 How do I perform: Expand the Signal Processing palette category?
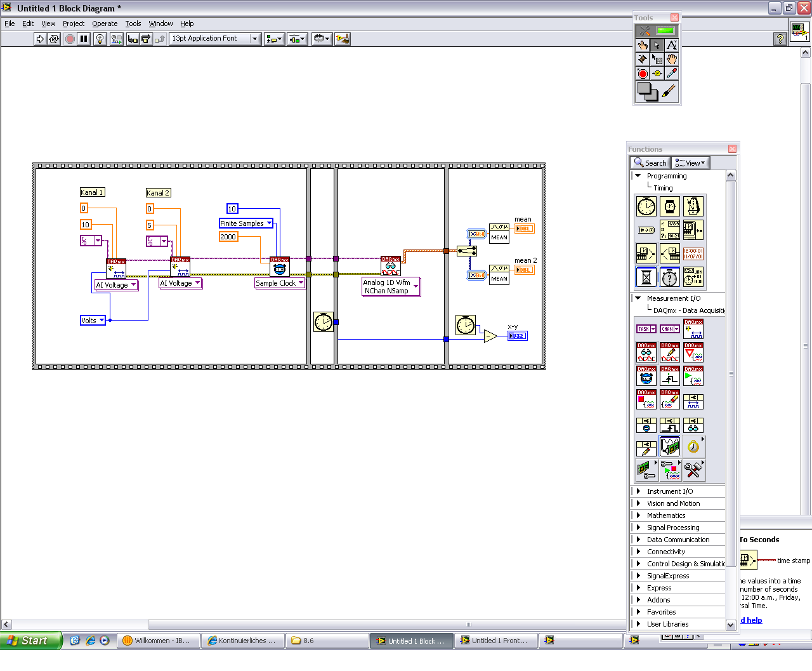click(638, 528)
